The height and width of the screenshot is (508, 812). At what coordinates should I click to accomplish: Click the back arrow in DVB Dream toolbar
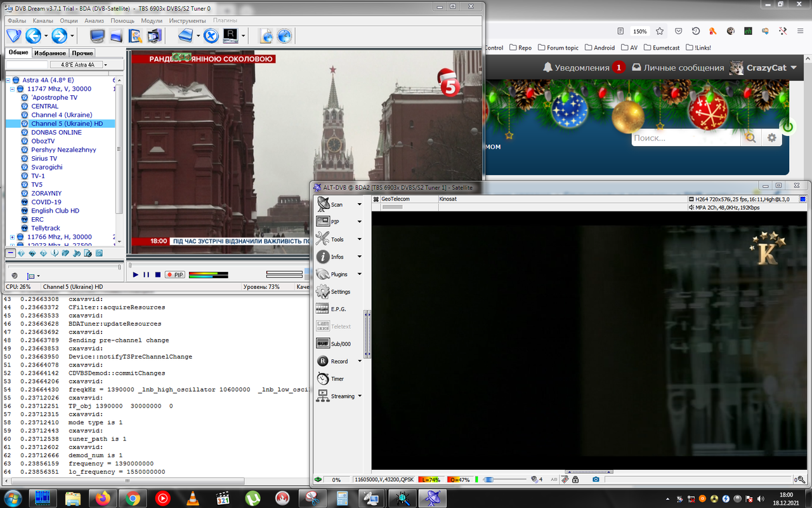(32, 36)
